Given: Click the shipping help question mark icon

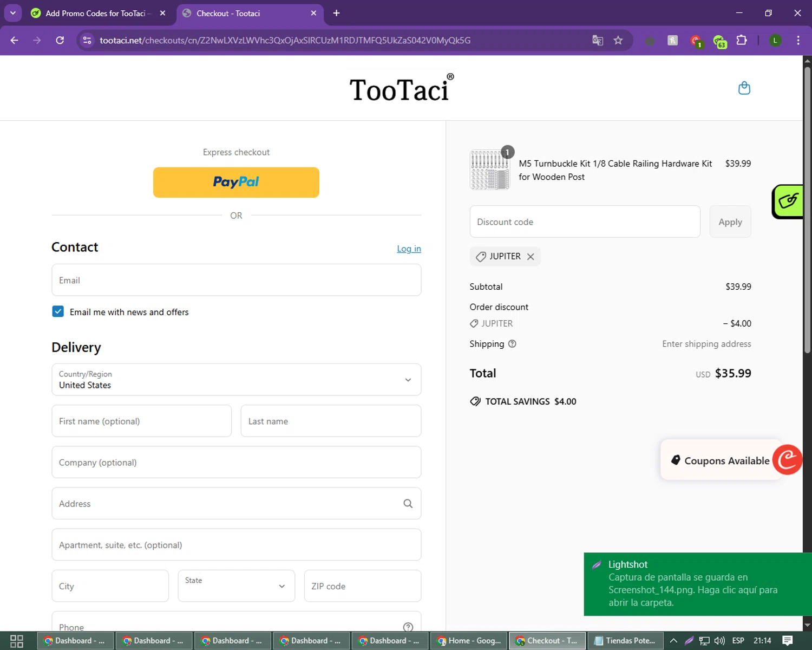Looking at the screenshot, I should 512,344.
